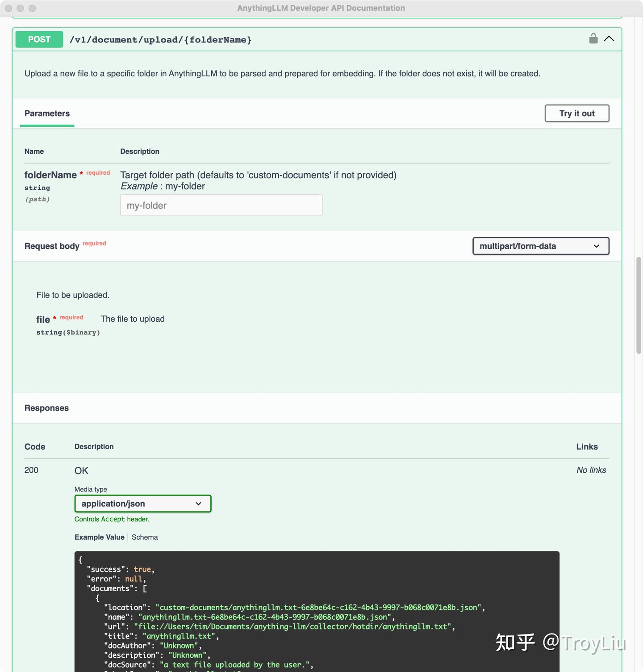Screen dimensions: 643x672
Task: Click the "success": true line in example
Action: [x=121, y=569]
